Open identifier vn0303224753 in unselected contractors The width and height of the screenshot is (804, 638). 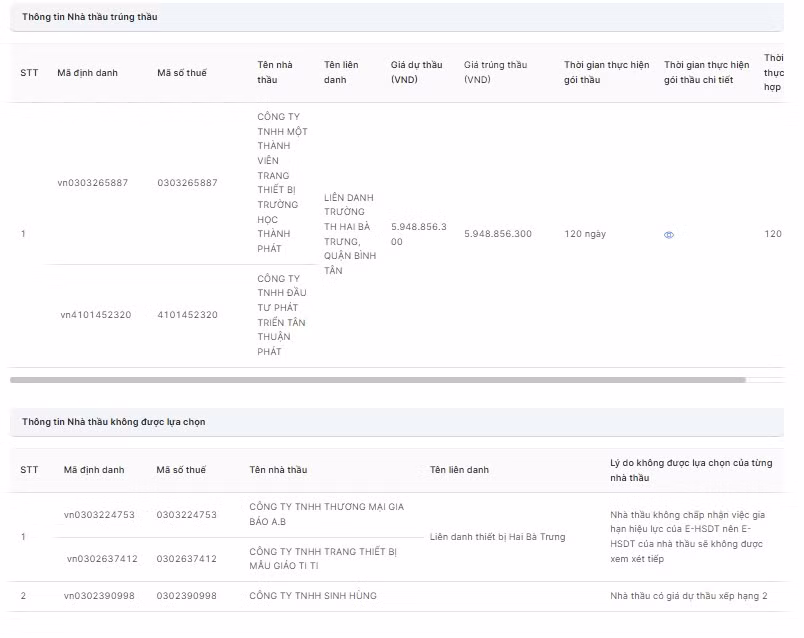pos(99,515)
